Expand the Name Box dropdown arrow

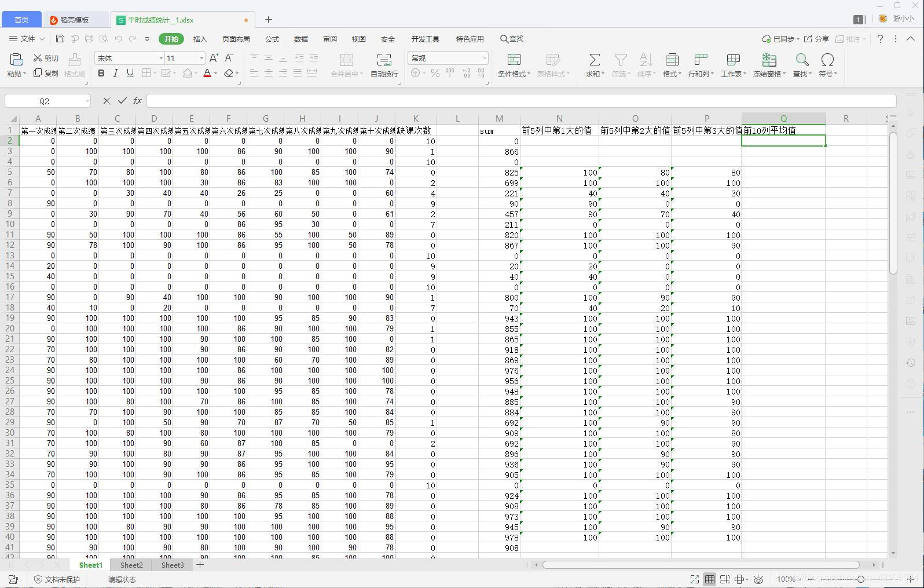click(x=87, y=101)
